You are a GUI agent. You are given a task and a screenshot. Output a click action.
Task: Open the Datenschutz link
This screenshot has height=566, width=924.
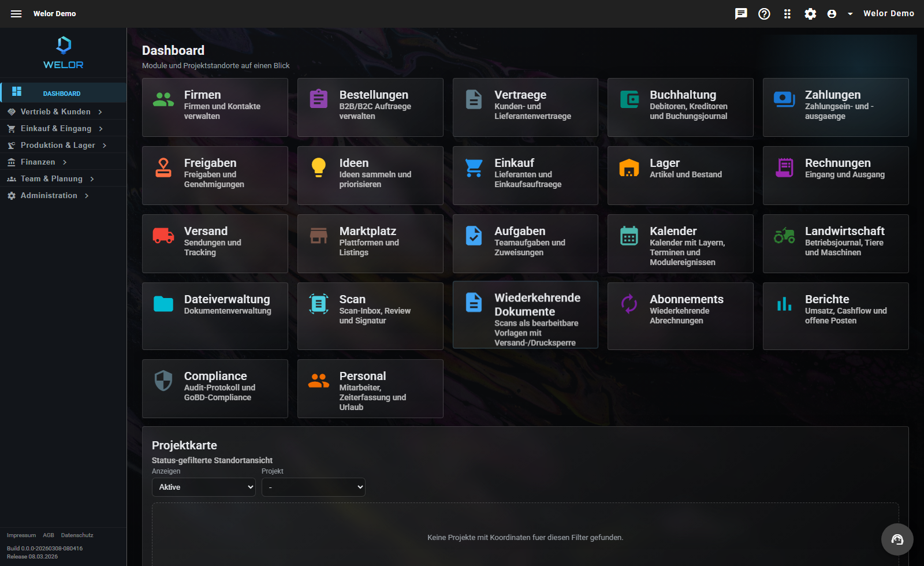(x=77, y=535)
